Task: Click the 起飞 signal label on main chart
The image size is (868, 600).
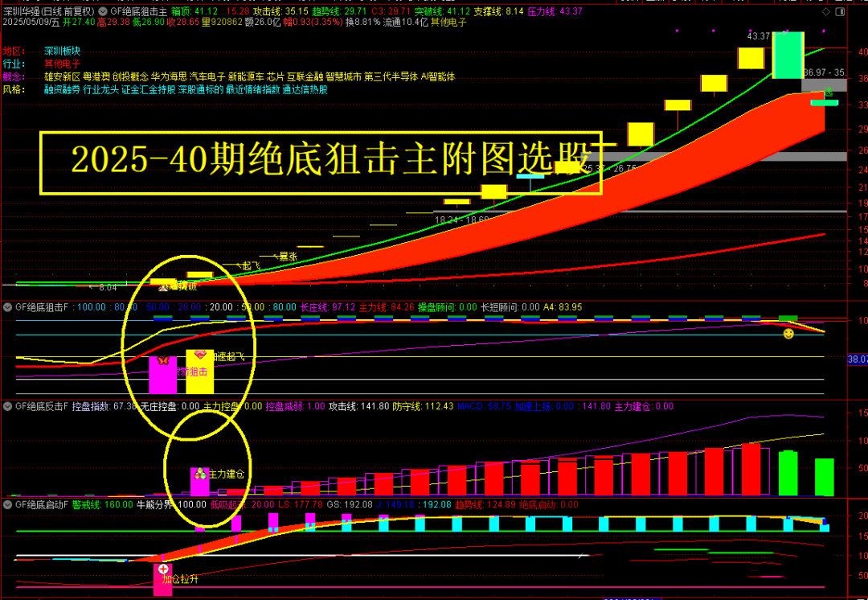Action: click(251, 265)
